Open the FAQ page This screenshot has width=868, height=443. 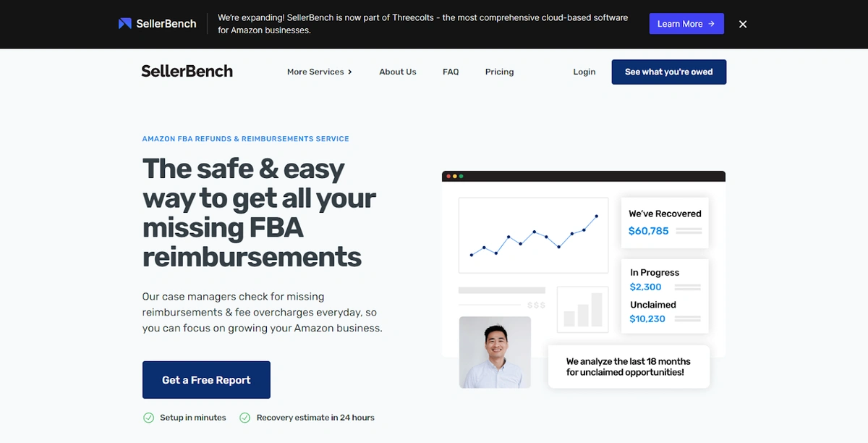pyautogui.click(x=451, y=72)
